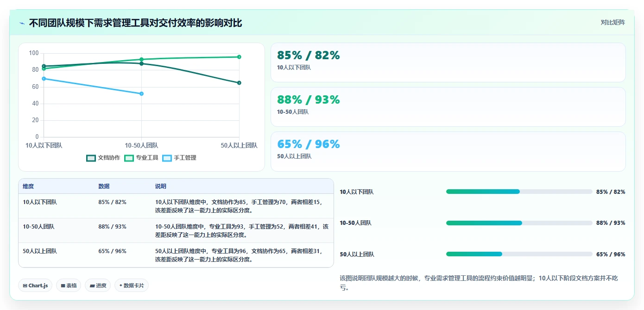Click the x-axis label 50人以上团队
This screenshot has width=644, height=310.
(239, 145)
